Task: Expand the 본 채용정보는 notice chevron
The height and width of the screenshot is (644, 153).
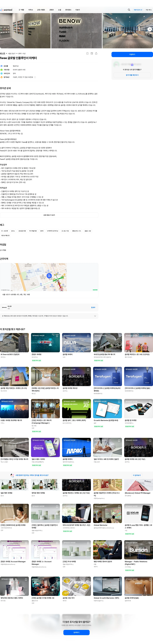Action: [x=95, y=316]
